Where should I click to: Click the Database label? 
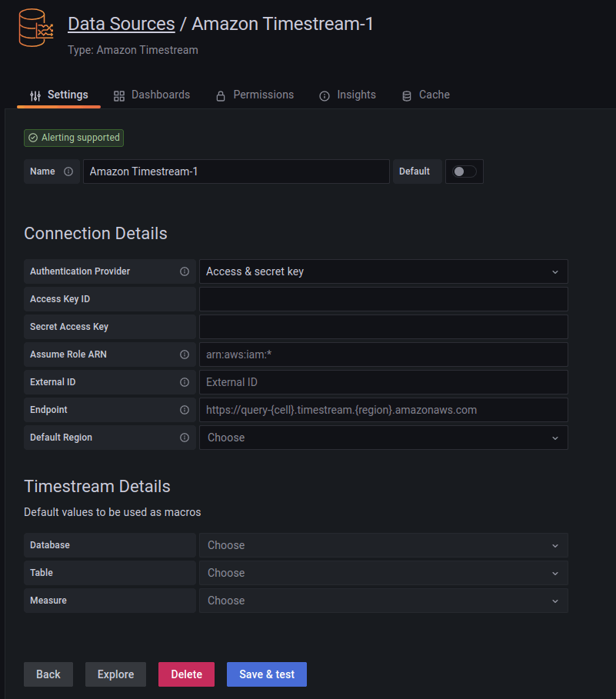[50, 545]
